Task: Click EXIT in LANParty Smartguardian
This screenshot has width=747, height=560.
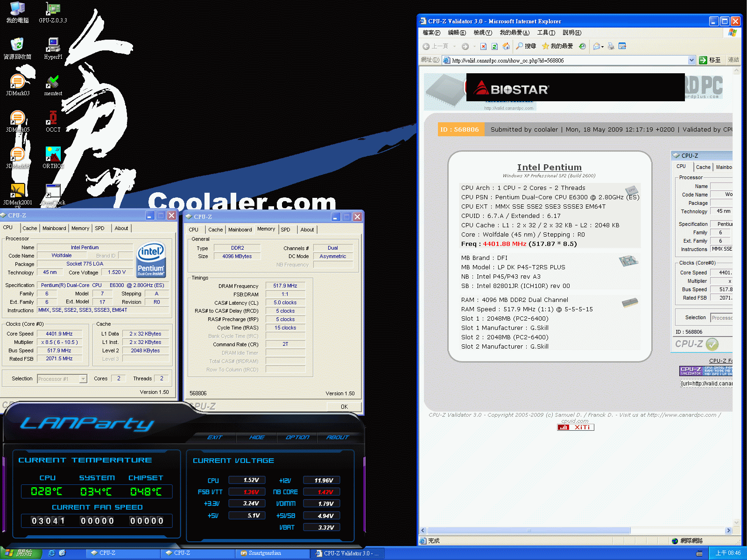Action: click(215, 437)
